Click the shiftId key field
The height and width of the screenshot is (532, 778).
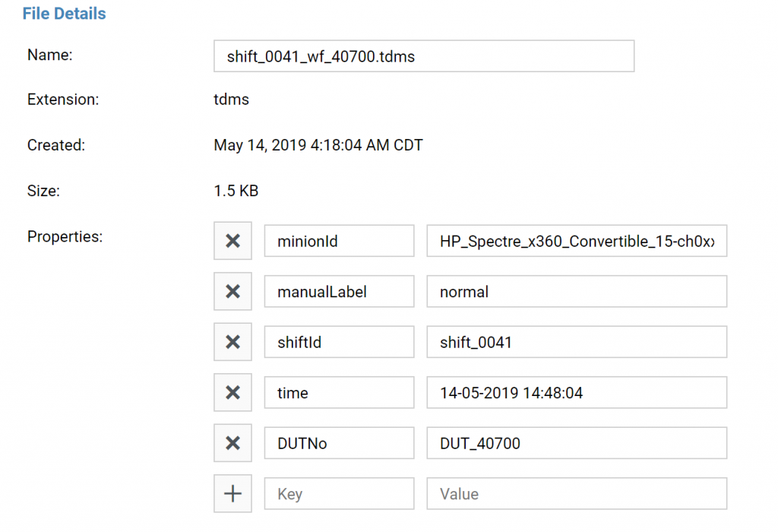coord(340,342)
